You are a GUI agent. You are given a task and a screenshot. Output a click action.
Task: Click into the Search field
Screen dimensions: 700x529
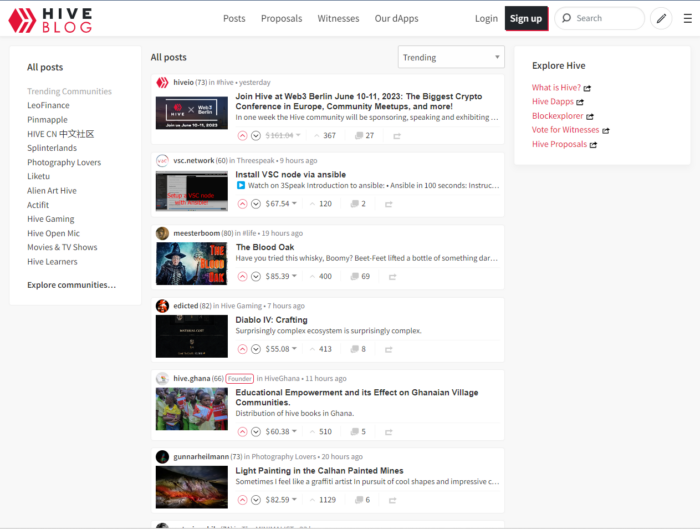[x=600, y=18]
